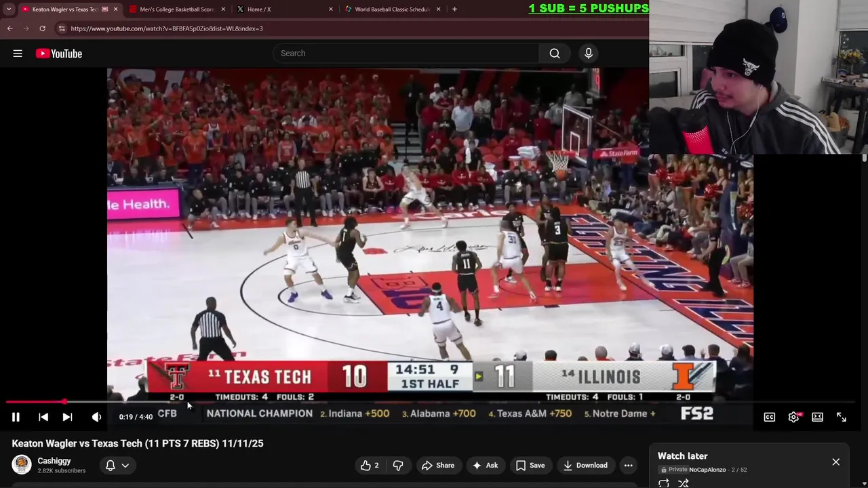Open the Cashiggy channel name link
The height and width of the screenshot is (488, 868).
coord(54,461)
